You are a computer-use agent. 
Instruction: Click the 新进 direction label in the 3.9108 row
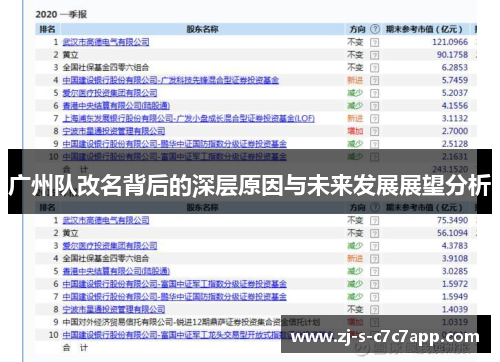tap(355, 258)
